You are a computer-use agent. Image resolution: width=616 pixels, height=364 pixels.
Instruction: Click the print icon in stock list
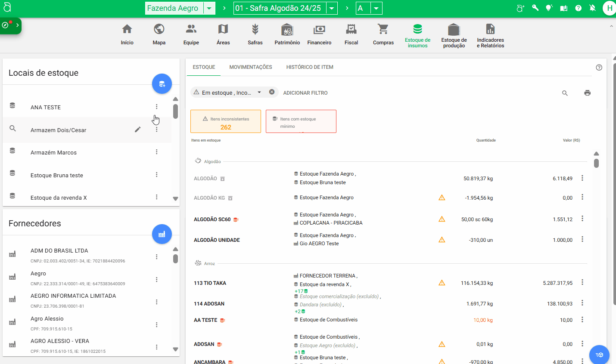tap(587, 93)
